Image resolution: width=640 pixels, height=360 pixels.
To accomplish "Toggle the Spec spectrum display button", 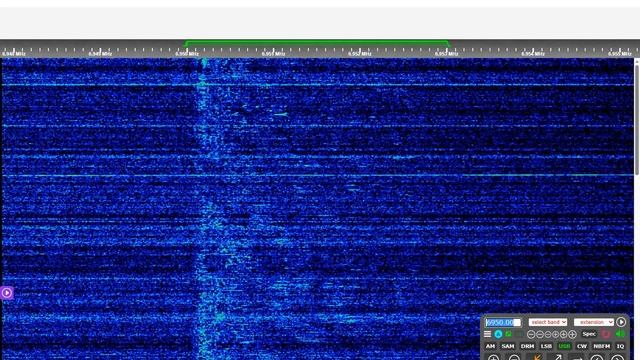I will tap(589, 334).
